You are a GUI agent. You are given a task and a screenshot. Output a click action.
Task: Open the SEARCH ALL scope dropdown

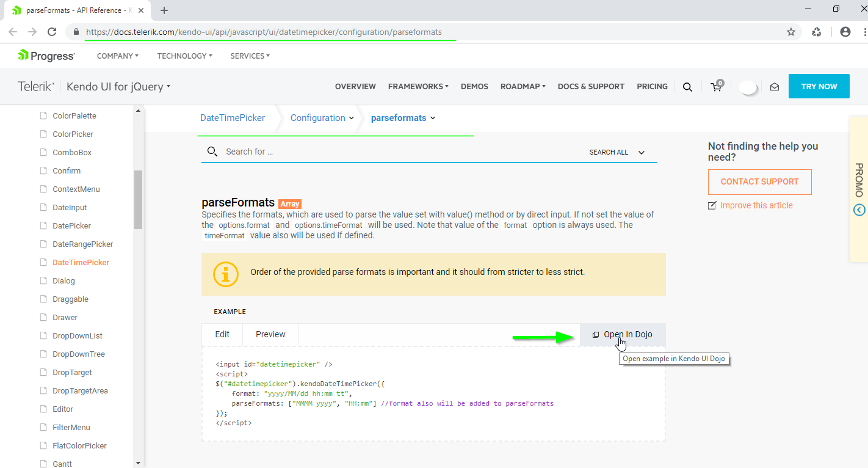tap(617, 152)
